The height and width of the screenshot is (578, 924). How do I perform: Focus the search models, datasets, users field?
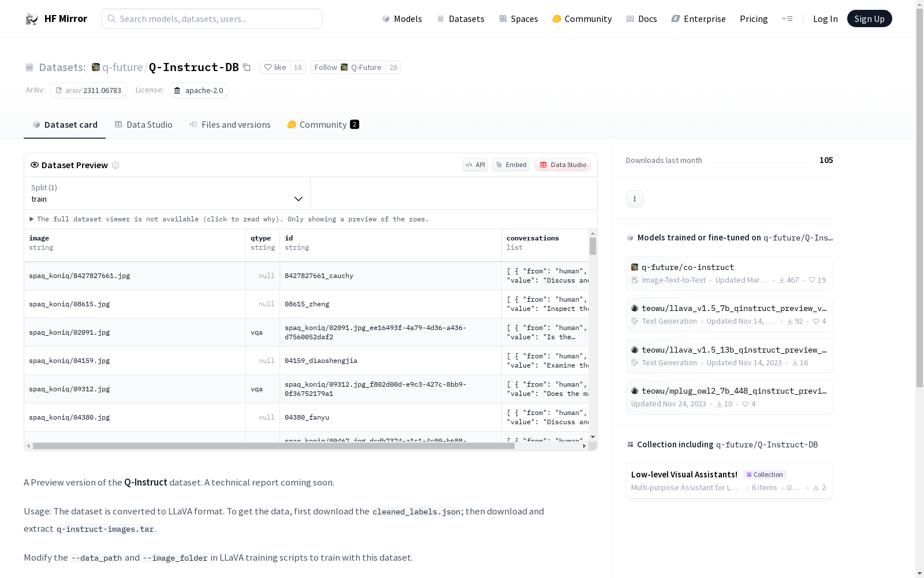[x=212, y=18]
